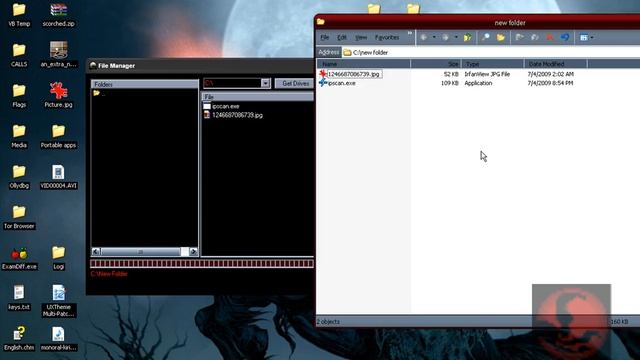The image size is (640, 360).
Task: Click the Forward arrow in Explorer toolbar
Action: point(445,37)
